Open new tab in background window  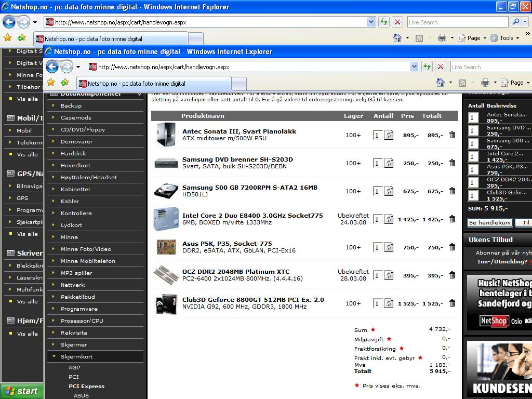(196, 38)
